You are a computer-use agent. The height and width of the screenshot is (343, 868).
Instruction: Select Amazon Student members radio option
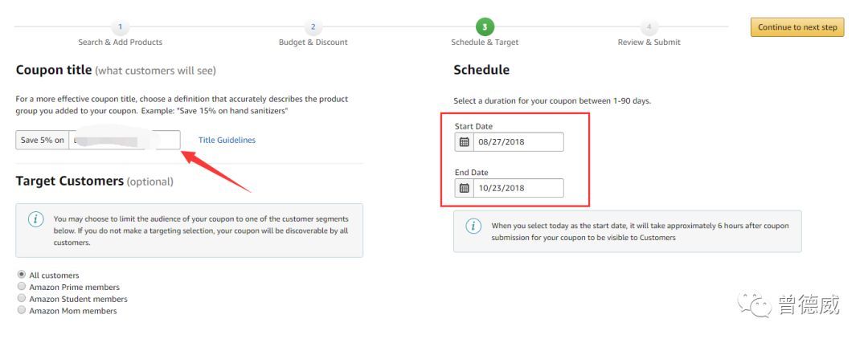pos(22,298)
